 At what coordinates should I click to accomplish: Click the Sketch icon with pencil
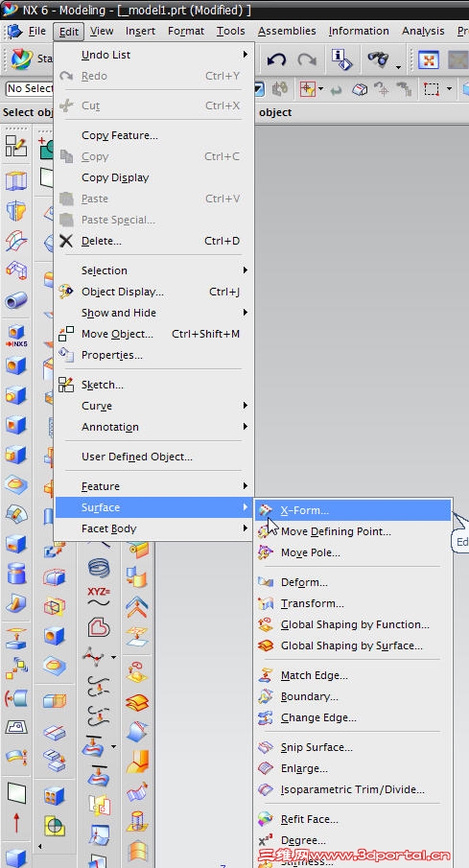[x=16, y=146]
